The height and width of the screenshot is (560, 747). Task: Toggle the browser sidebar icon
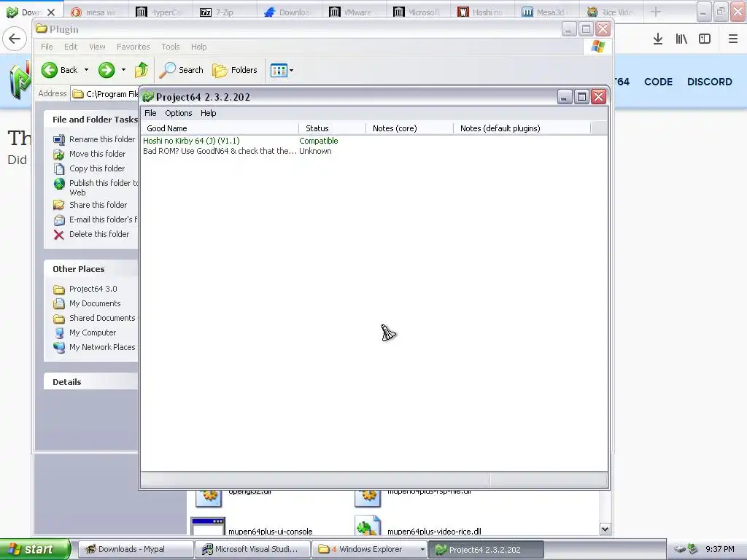[x=705, y=39]
